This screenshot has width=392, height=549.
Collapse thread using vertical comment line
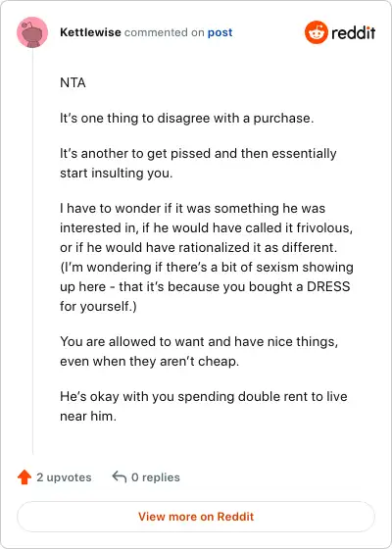(x=32, y=250)
